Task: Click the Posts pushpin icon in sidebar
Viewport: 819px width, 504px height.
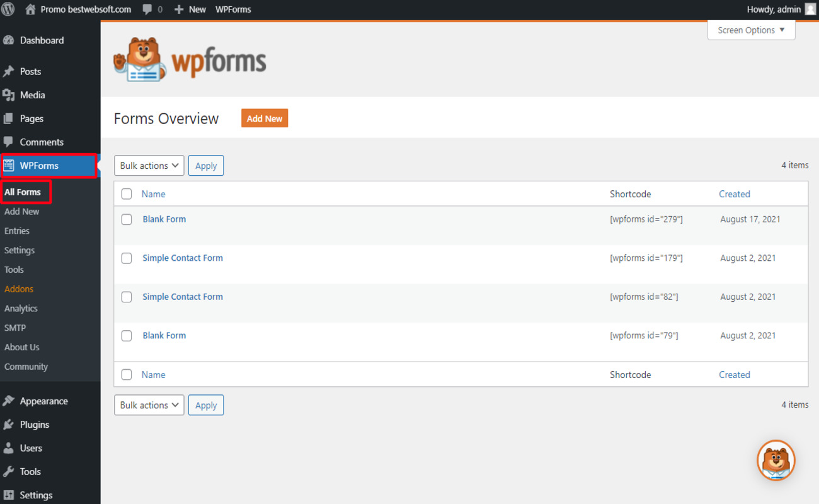Action: 9,71
